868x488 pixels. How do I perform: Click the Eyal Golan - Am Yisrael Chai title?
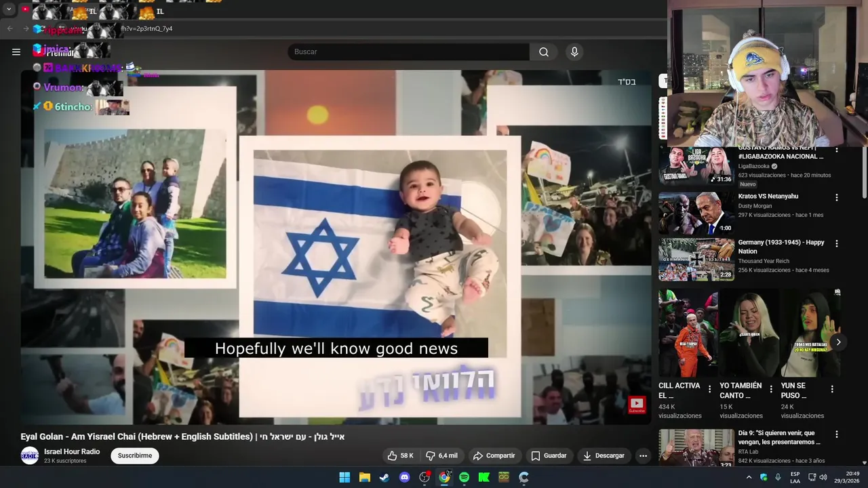coord(182,437)
